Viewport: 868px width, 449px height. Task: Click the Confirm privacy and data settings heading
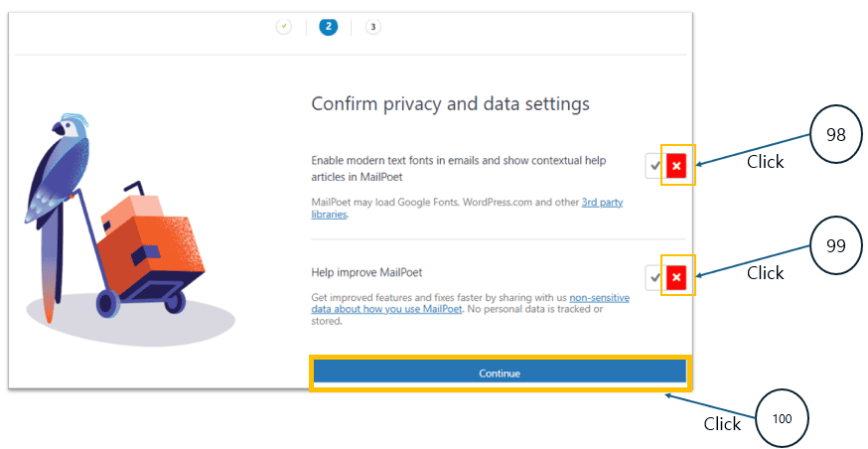click(x=450, y=103)
